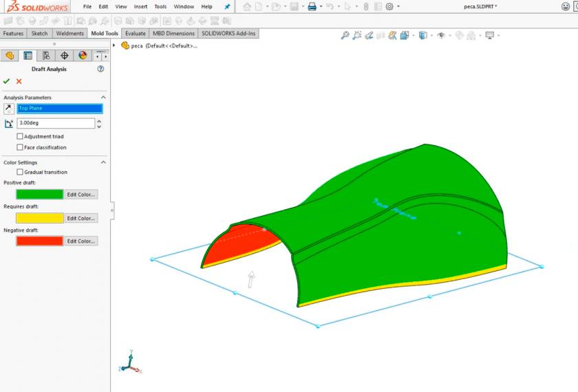The height and width of the screenshot is (392, 578).
Task: Open the PropertyManager tab icon
Action: pyautogui.click(x=28, y=56)
